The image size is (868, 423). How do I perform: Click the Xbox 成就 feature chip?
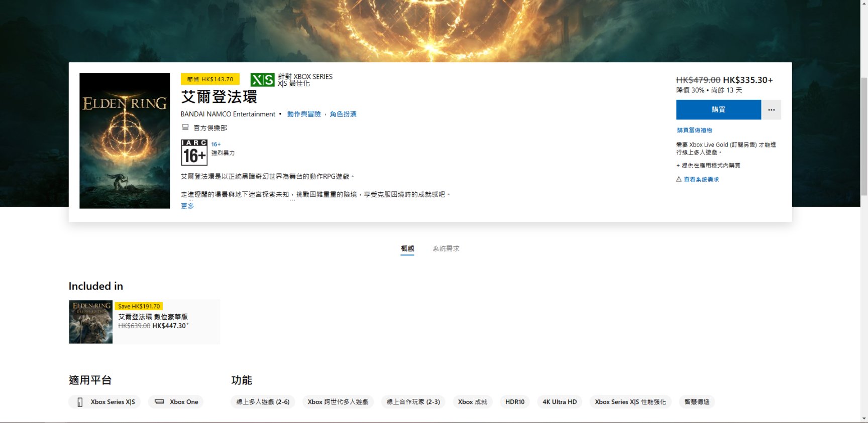coord(473,402)
